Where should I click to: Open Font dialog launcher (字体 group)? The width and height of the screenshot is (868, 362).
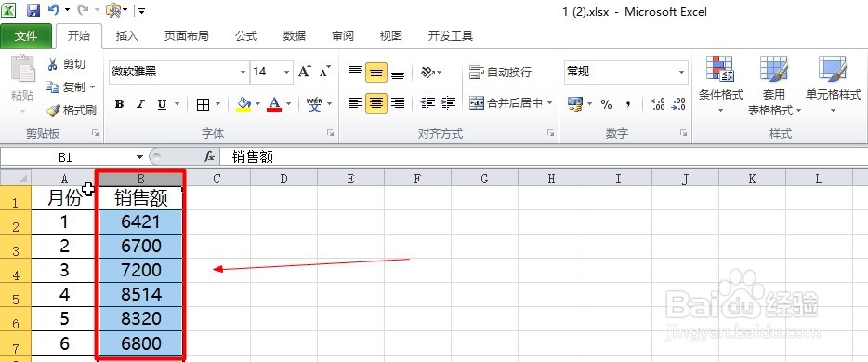pos(331,134)
